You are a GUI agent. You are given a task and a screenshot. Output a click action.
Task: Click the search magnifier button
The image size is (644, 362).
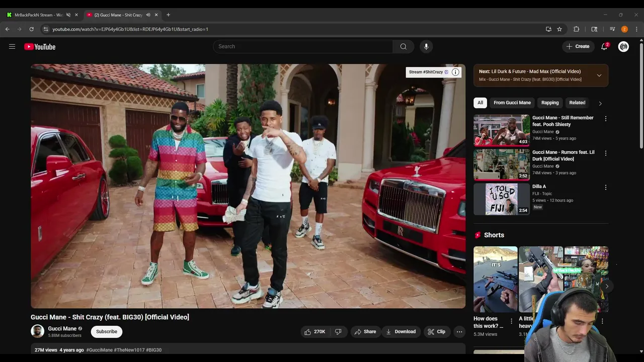(404, 47)
